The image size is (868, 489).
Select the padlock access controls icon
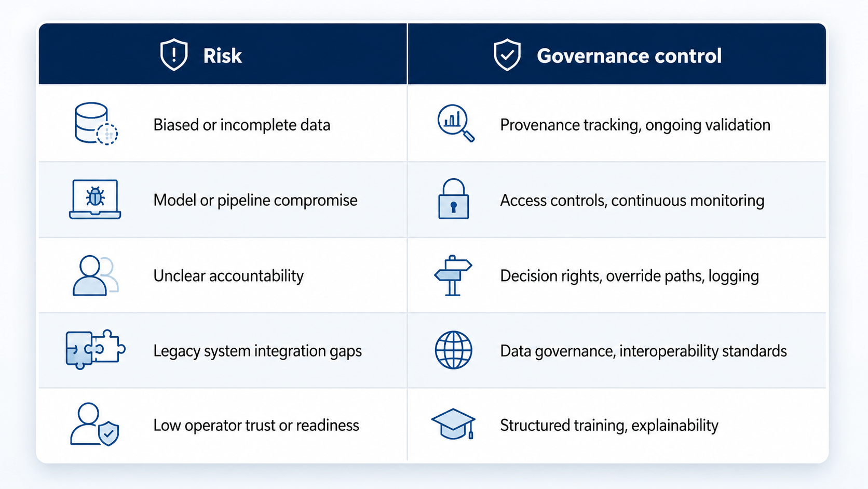click(454, 199)
